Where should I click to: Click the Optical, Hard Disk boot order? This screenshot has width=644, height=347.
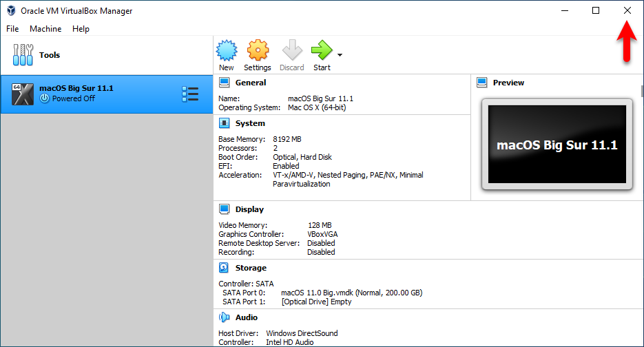pos(302,157)
